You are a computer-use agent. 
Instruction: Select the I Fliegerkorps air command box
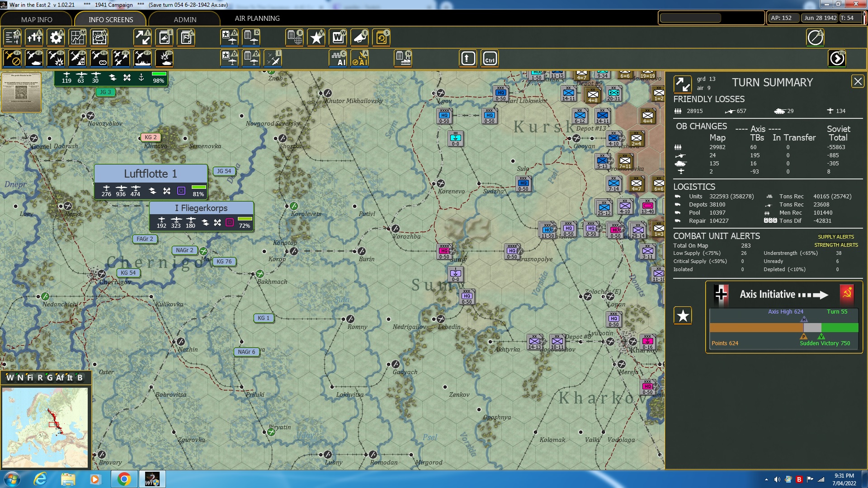(x=201, y=216)
